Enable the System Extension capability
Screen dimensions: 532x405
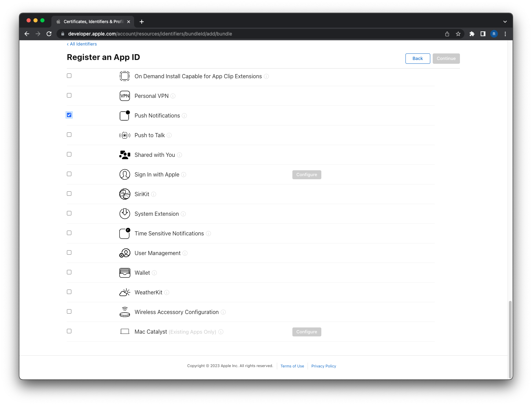pos(69,213)
